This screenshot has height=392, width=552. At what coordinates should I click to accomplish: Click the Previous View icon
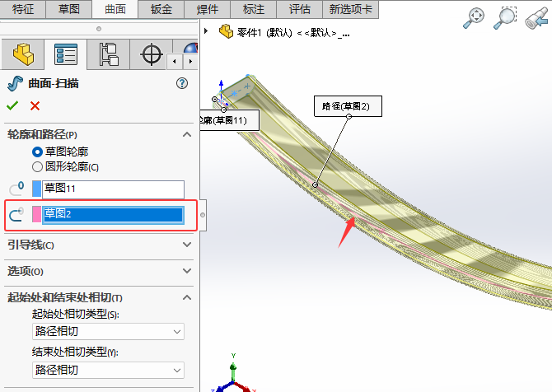pos(536,18)
